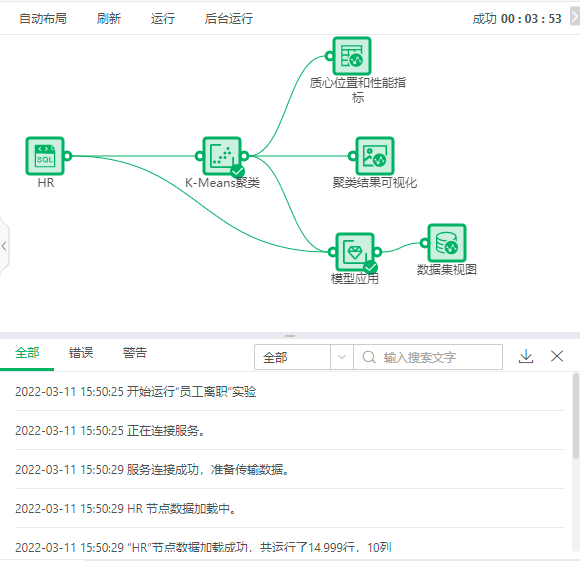The image size is (580, 561).
Task: Switch to the 警告 log tab
Action: [x=135, y=353]
